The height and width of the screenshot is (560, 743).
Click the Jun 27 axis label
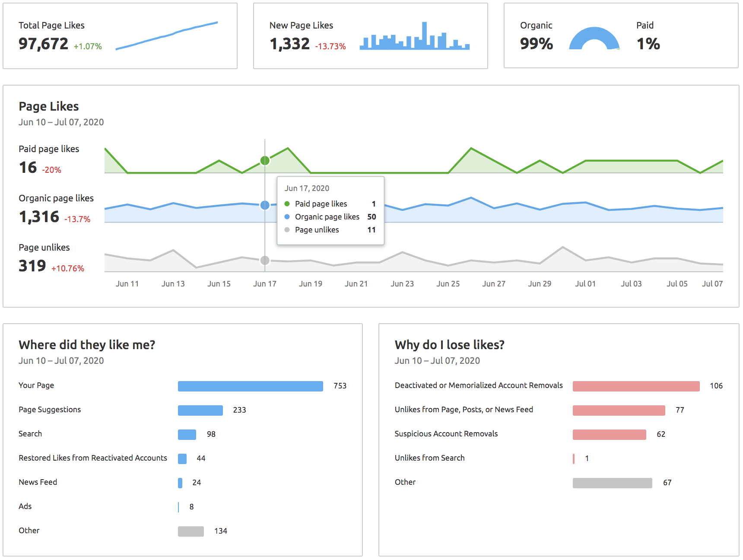[494, 284]
